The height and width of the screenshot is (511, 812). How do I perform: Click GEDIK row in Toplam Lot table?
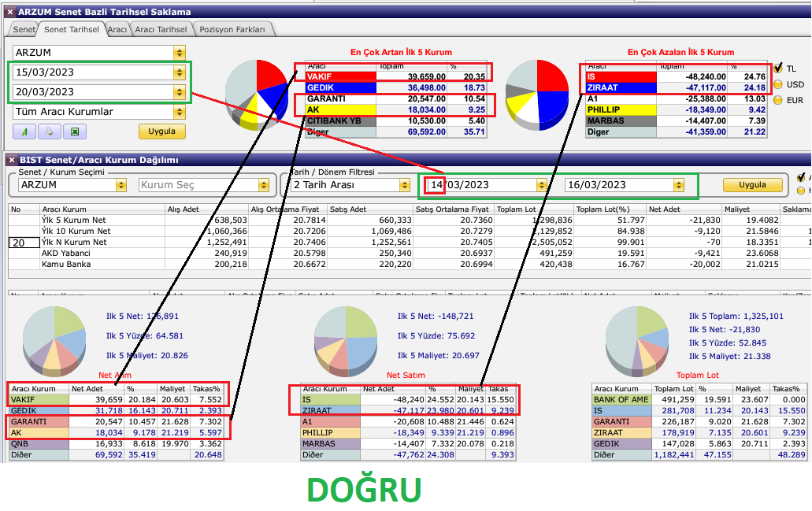tap(699, 444)
